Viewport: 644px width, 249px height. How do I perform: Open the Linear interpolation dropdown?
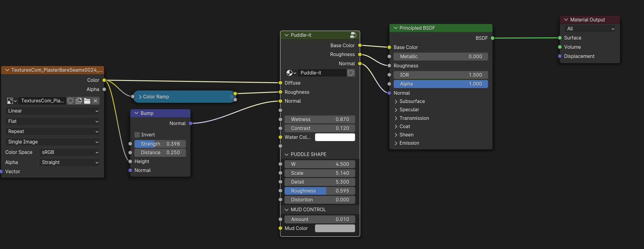(53, 111)
